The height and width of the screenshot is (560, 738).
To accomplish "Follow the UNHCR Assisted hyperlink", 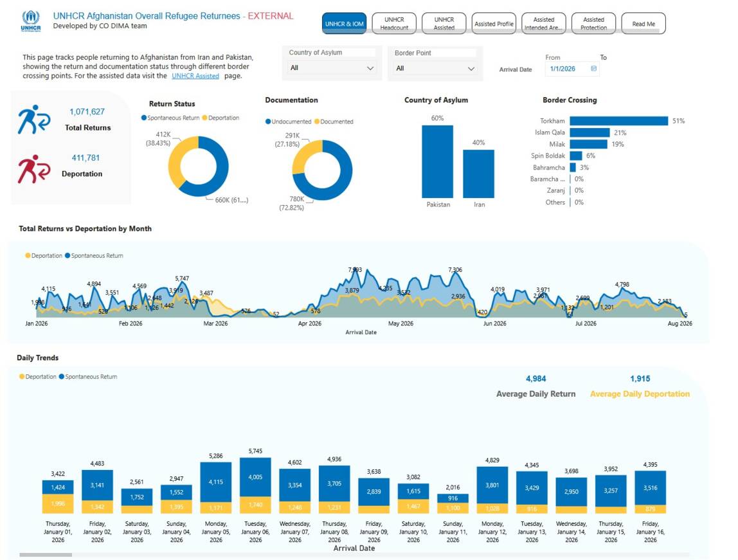I will click(x=195, y=76).
